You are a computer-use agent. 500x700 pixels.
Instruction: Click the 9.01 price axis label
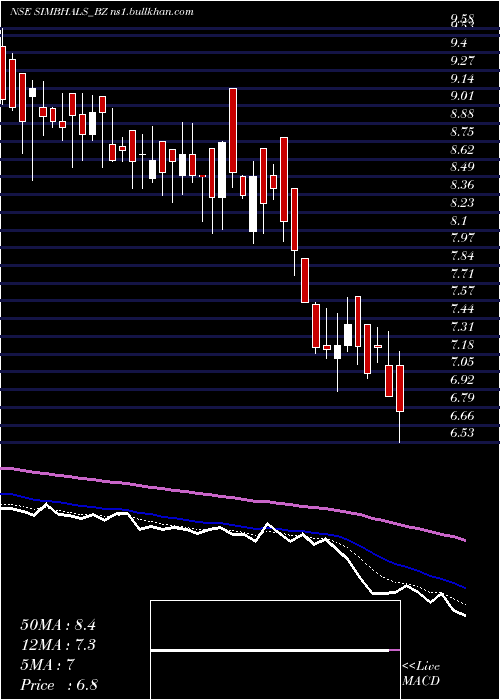462,96
